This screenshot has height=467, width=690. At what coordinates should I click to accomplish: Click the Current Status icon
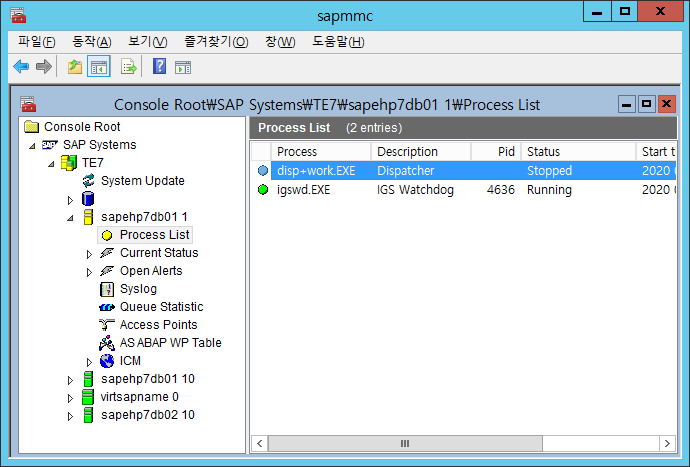click(106, 253)
